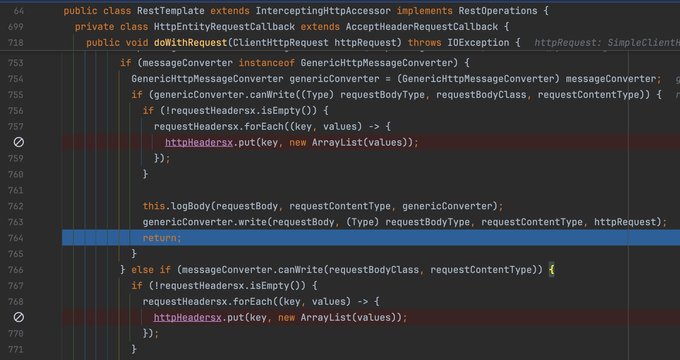Click underlined httpHeadersx above line 770
680x360 pixels.
pos(187,317)
